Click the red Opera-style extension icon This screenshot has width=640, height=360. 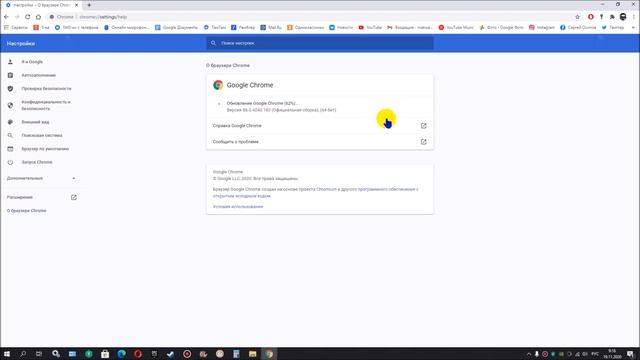(x=591, y=17)
